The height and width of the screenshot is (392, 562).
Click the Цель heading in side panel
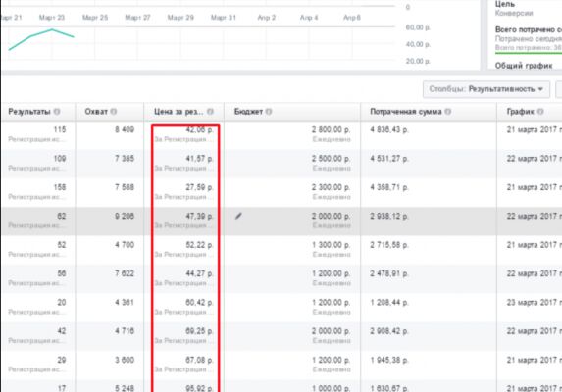pos(505,4)
